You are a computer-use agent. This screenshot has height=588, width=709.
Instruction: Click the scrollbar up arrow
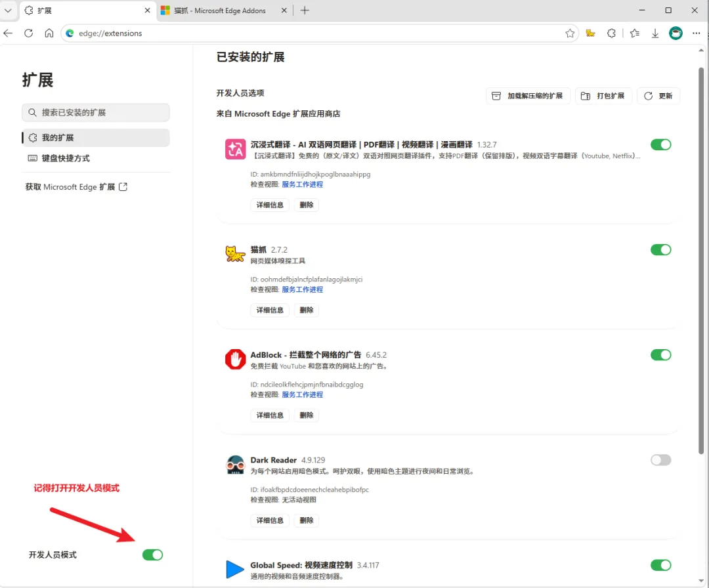701,50
